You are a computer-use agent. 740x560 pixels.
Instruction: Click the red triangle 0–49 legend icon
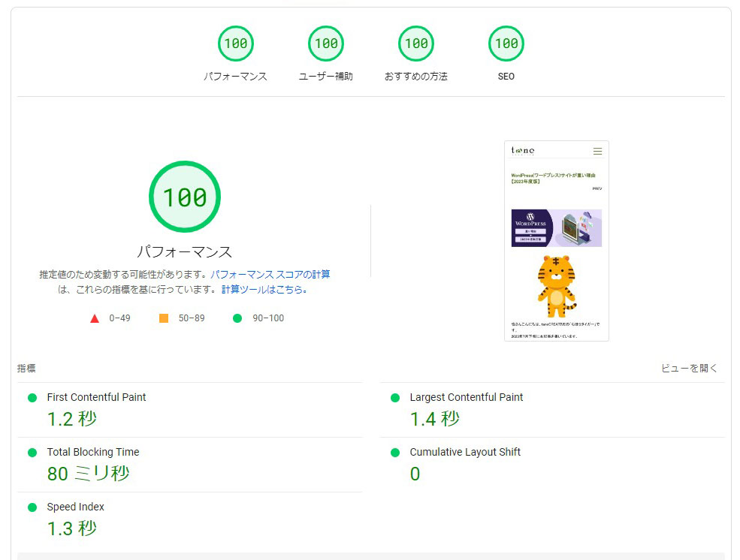pos(95,318)
